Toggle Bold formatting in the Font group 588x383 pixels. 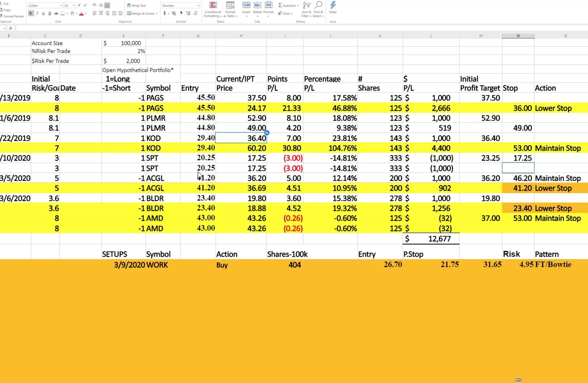click(x=31, y=13)
